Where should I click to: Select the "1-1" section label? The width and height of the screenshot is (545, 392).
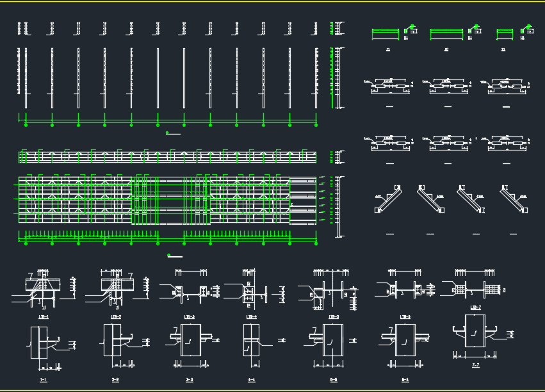(44, 380)
